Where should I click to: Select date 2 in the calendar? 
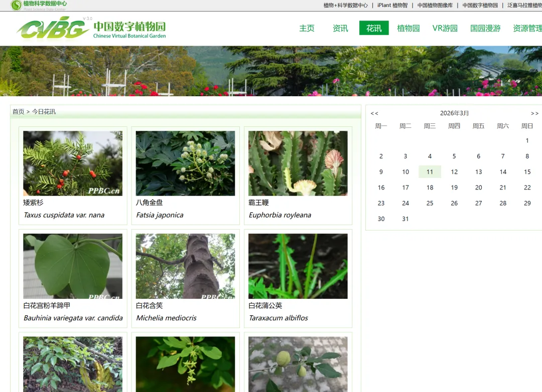coord(381,156)
